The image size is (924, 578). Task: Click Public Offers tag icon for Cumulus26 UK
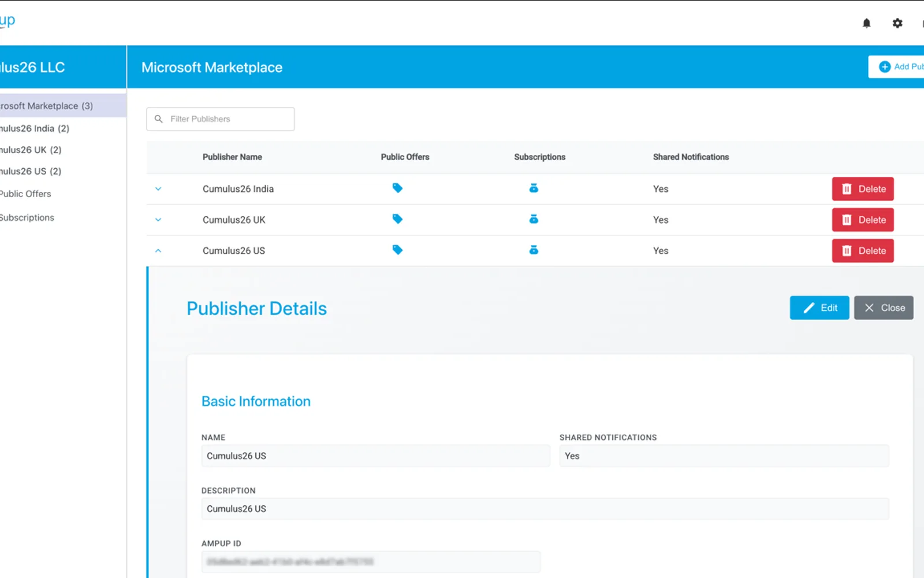(397, 219)
